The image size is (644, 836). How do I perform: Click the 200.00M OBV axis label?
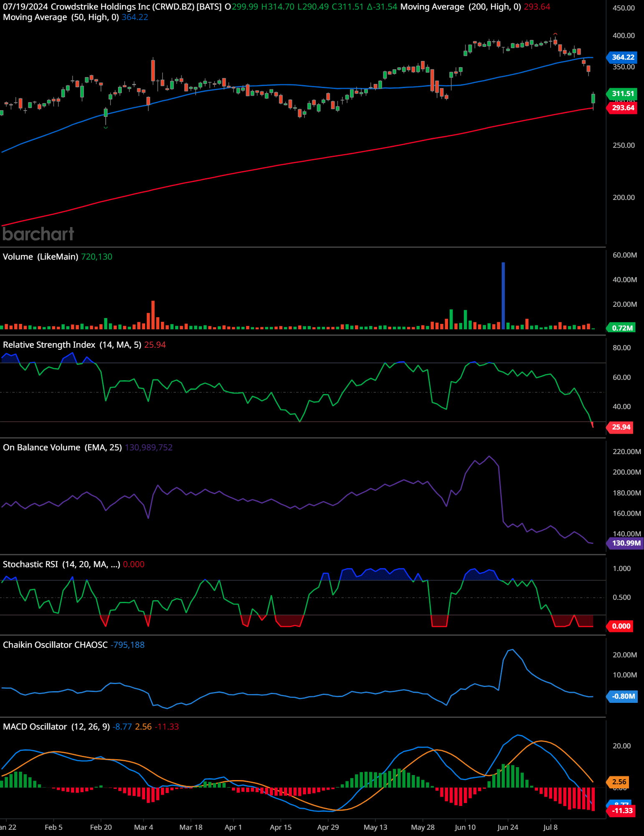(x=626, y=472)
